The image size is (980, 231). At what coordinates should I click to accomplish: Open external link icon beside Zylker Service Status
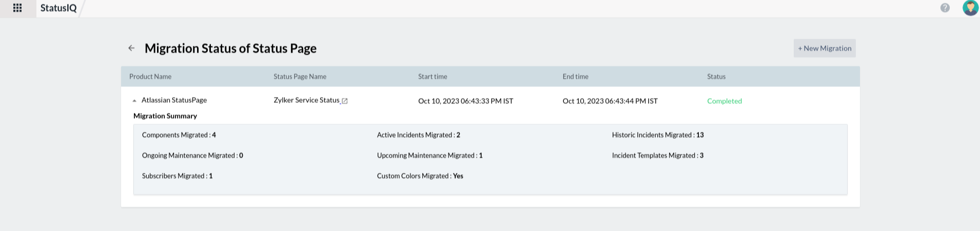(345, 101)
